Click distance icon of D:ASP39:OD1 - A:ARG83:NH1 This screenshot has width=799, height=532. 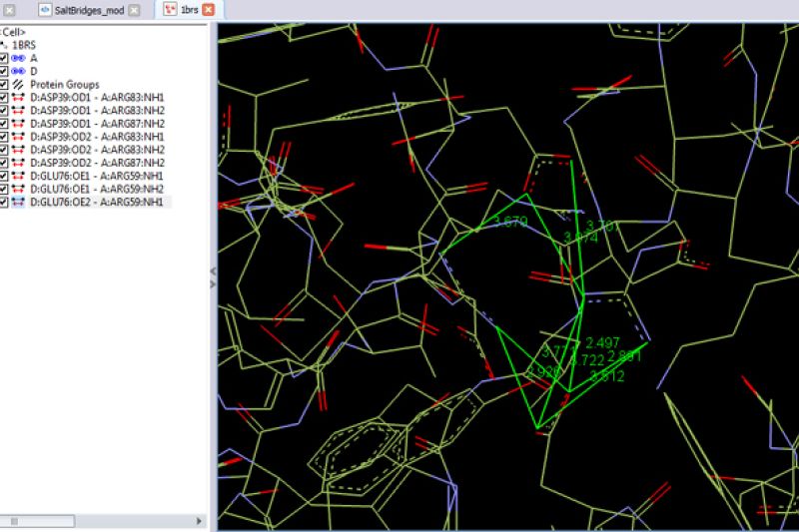click(x=18, y=97)
